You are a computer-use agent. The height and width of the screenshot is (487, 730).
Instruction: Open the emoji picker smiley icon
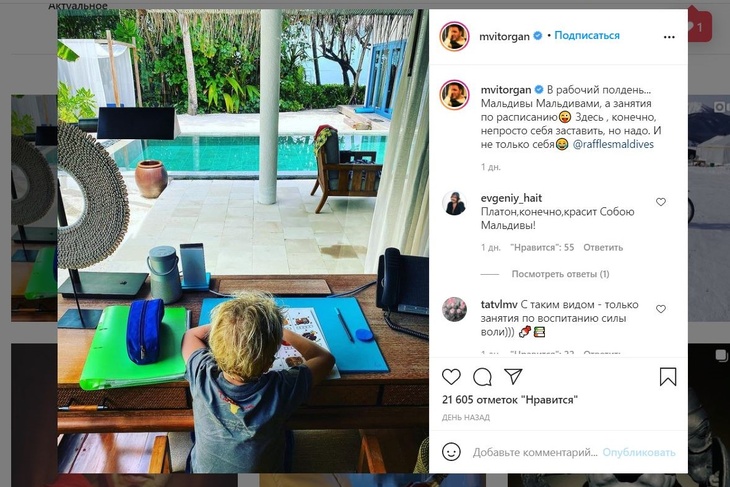point(451,452)
